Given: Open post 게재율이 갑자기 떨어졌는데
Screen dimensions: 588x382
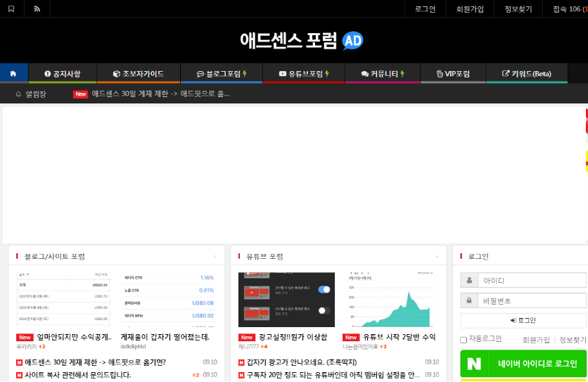Looking at the screenshot, I should (165, 337).
